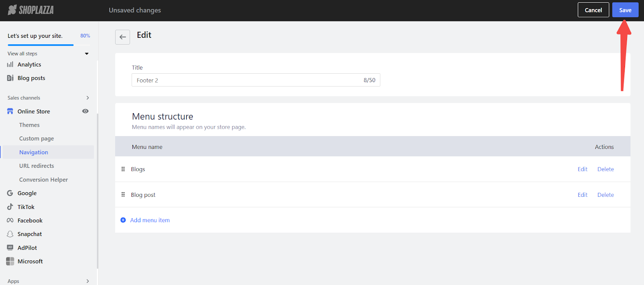The width and height of the screenshot is (644, 285).
Task: Click the 80% setup progress label
Action: [85, 36]
